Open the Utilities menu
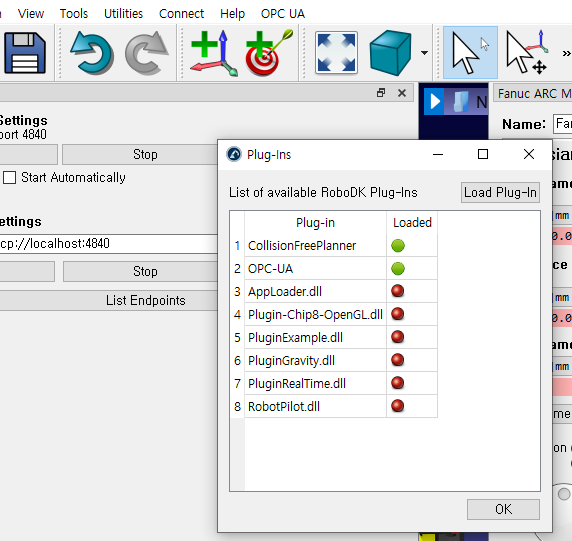Image resolution: width=572 pixels, height=541 pixels. coord(123,13)
